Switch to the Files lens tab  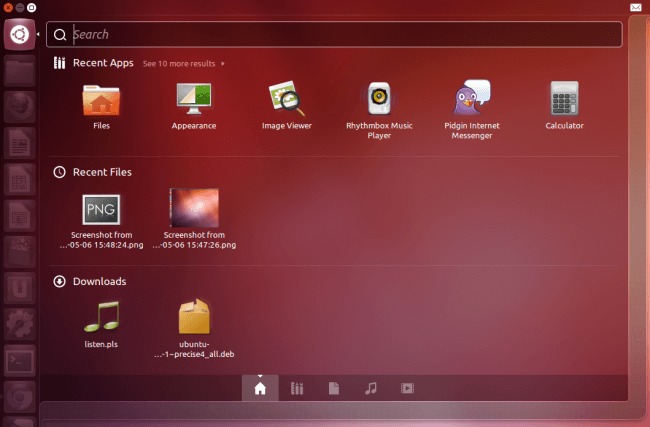click(334, 388)
